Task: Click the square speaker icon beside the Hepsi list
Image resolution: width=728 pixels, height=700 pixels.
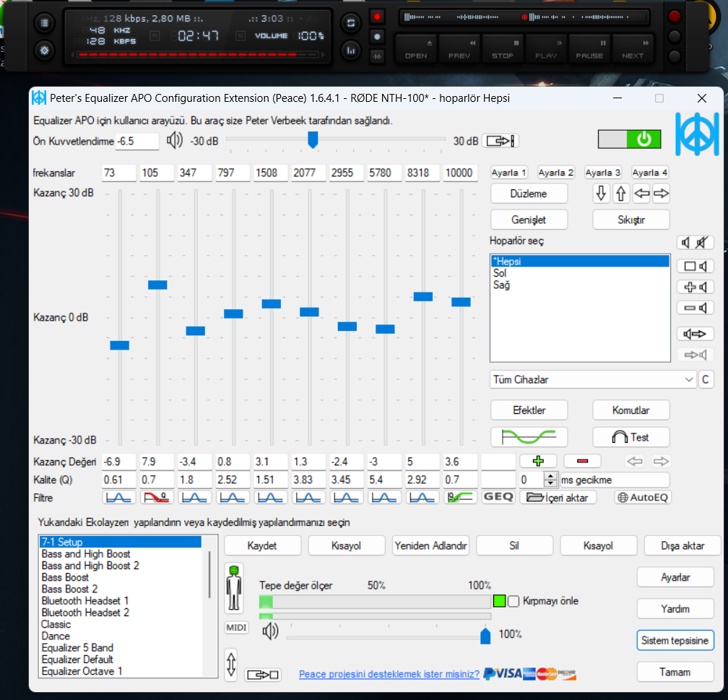Action: pyautogui.click(x=695, y=266)
